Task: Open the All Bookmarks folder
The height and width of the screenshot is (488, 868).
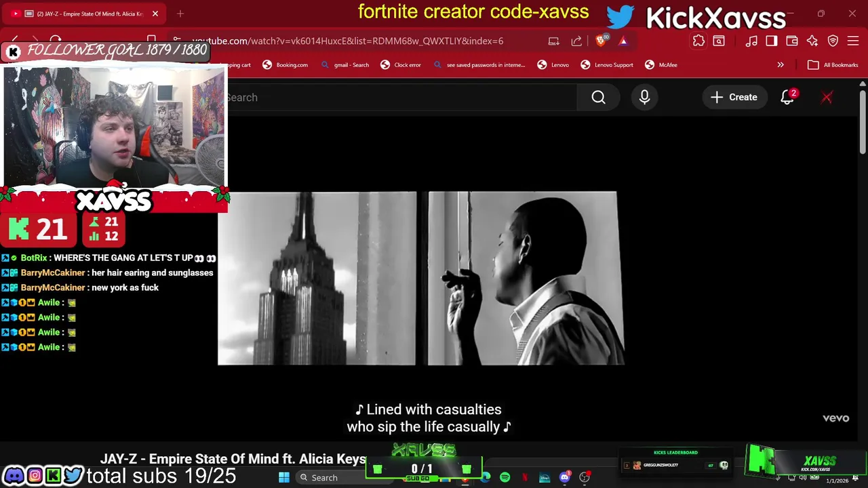Action: [x=833, y=65]
